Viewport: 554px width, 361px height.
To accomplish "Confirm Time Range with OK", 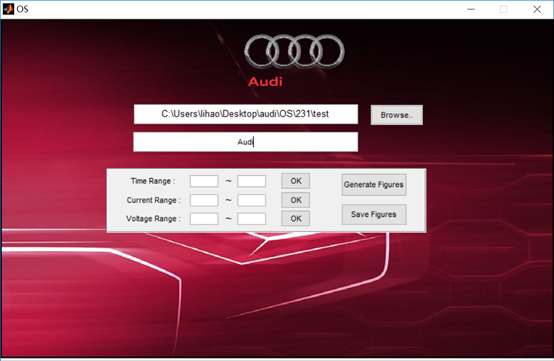I will point(296,181).
